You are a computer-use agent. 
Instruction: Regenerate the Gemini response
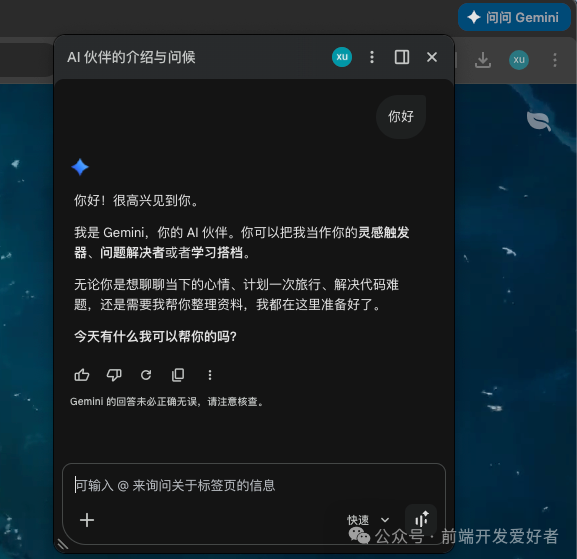(x=146, y=375)
